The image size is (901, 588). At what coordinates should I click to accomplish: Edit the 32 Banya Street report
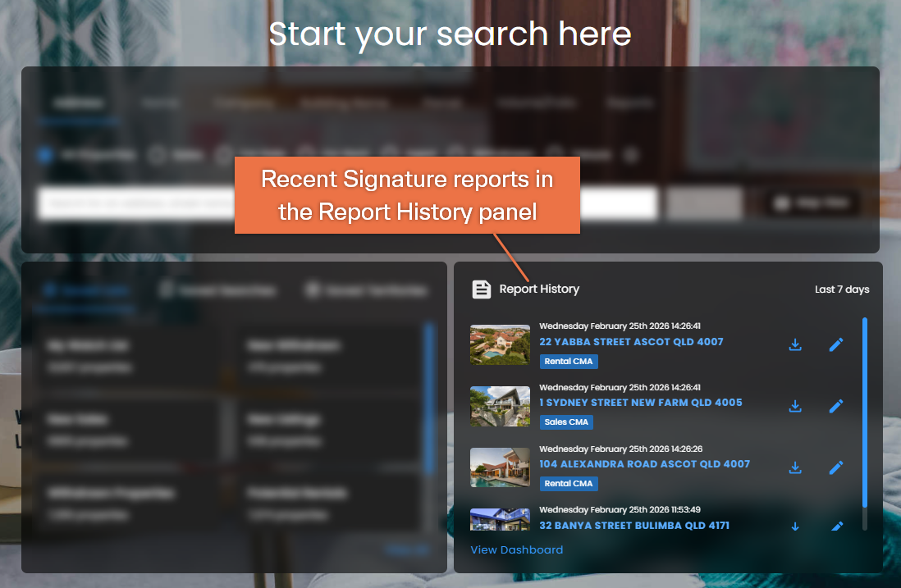point(837,526)
